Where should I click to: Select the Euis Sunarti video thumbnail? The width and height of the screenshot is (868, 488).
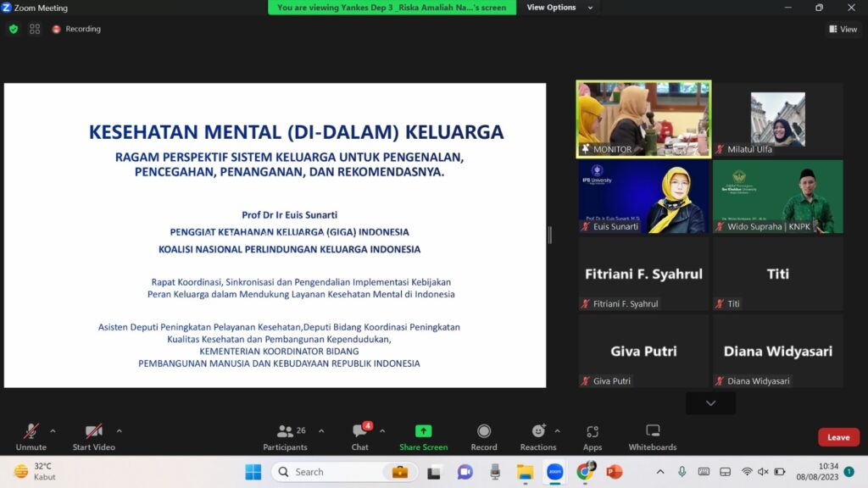pyautogui.click(x=643, y=197)
